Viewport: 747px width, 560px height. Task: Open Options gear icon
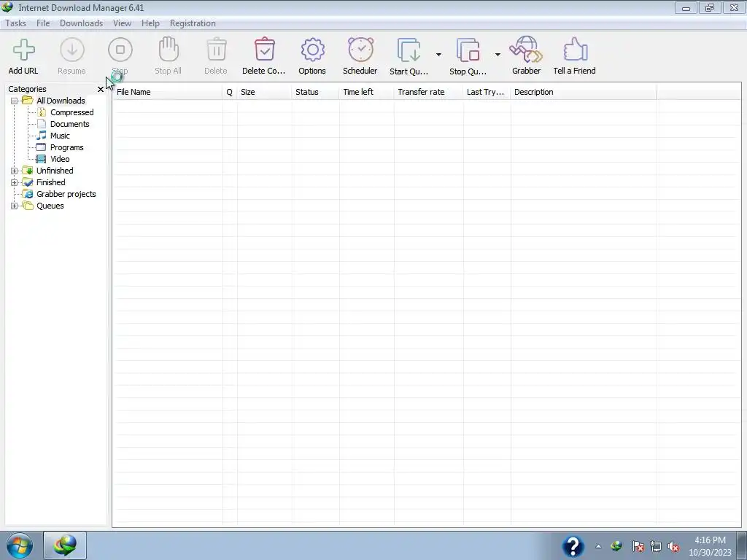pos(312,50)
